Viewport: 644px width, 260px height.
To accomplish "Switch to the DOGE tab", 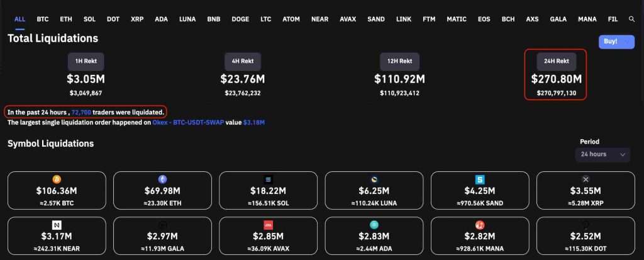I will pyautogui.click(x=240, y=20).
